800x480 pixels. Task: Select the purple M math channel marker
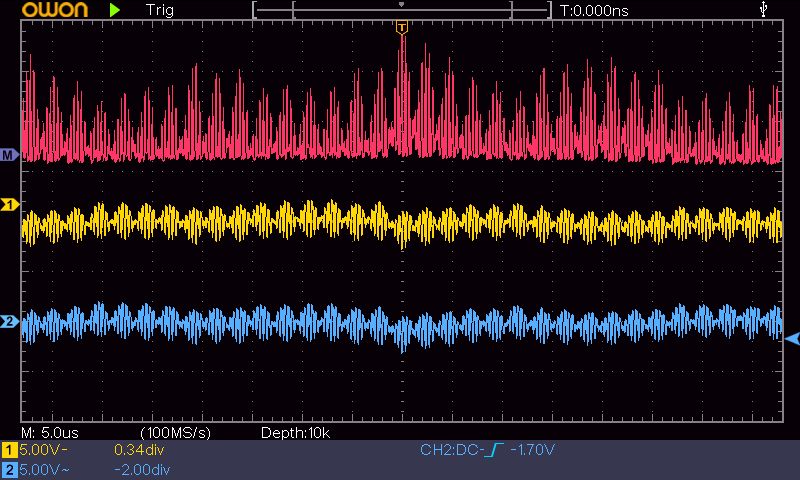tap(9, 155)
